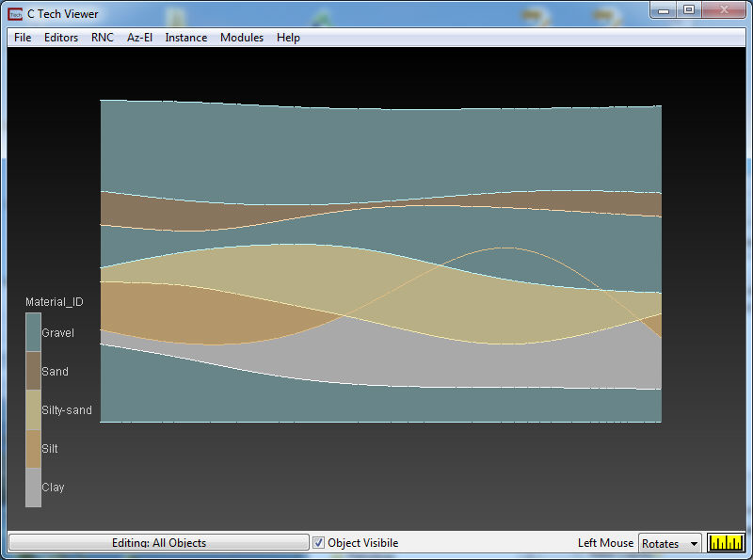Click the yellow histogram status icon
Screen dimensions: 753x560
tap(726, 543)
